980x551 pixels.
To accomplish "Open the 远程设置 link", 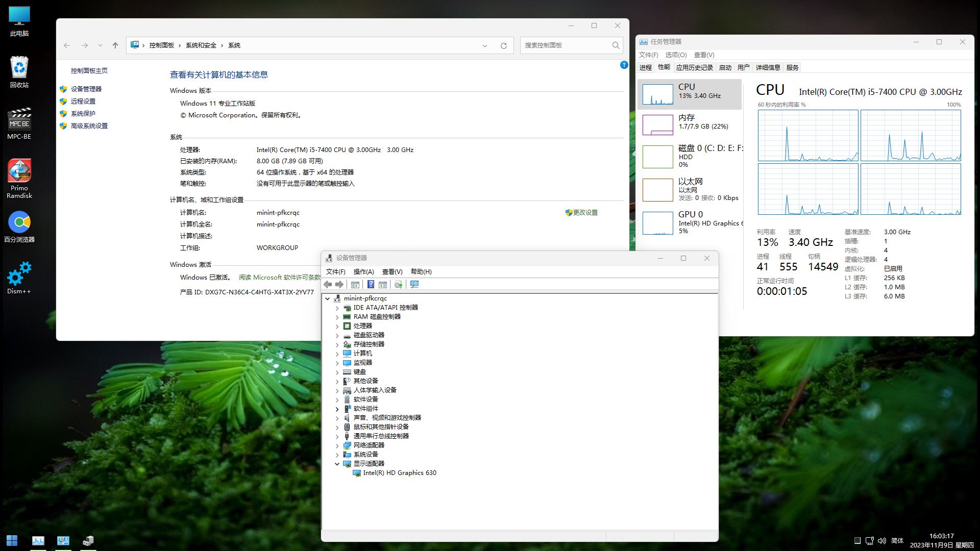I will (83, 101).
